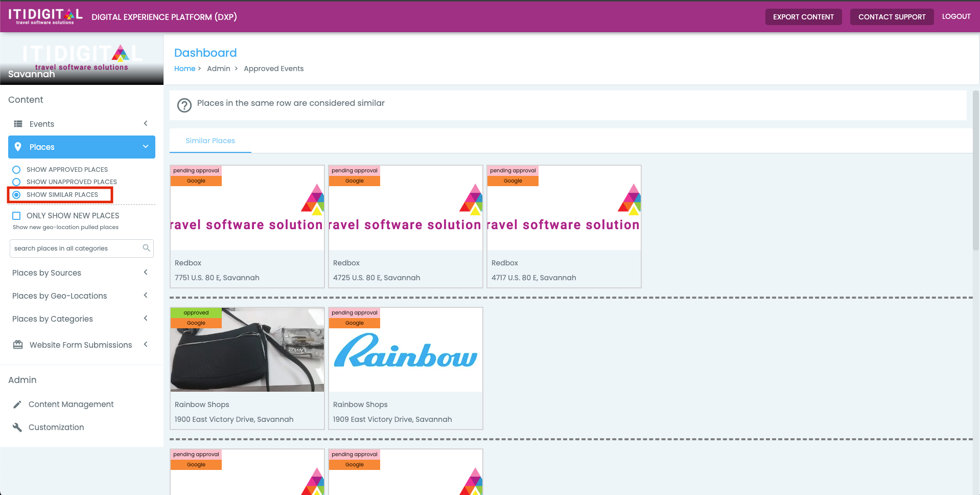The image size is (980, 495).
Task: Click the Admin breadcrumb
Action: pyautogui.click(x=219, y=69)
